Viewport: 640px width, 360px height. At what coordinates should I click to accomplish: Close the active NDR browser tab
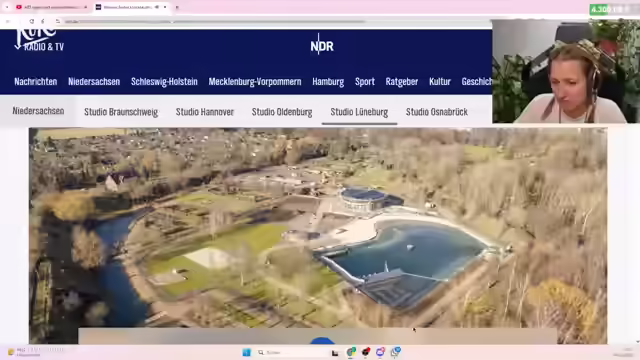[x=165, y=7]
